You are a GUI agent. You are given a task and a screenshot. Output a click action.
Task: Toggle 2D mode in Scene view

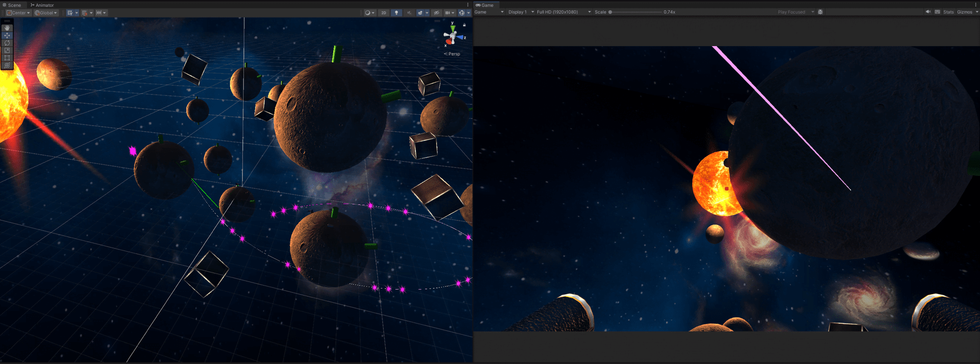point(384,13)
